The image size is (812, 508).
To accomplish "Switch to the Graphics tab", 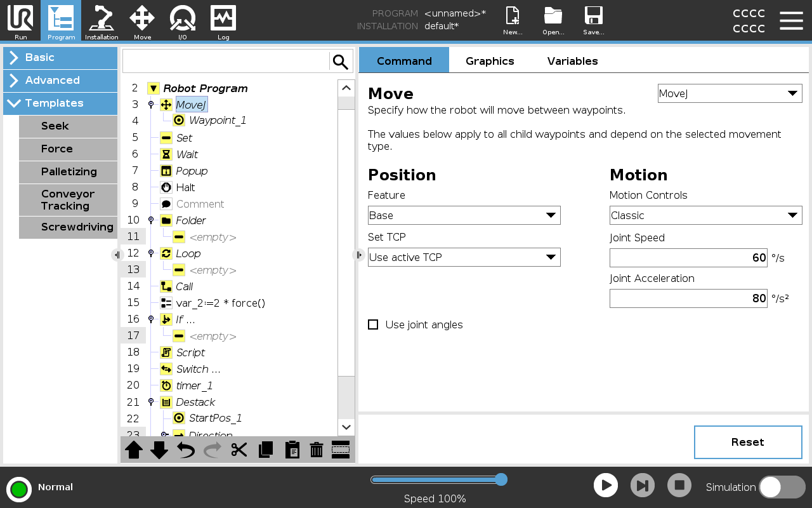I will 490,61.
